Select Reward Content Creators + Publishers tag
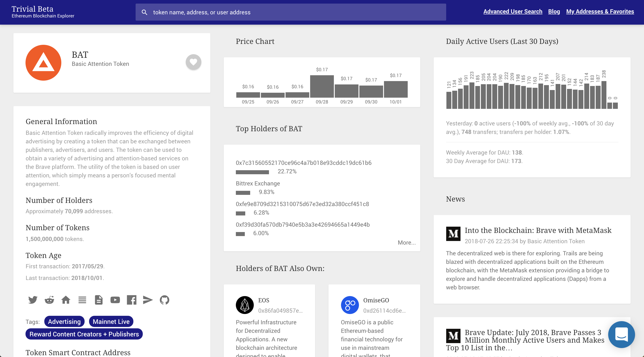Viewport: 644px width, 357px height. click(x=84, y=334)
